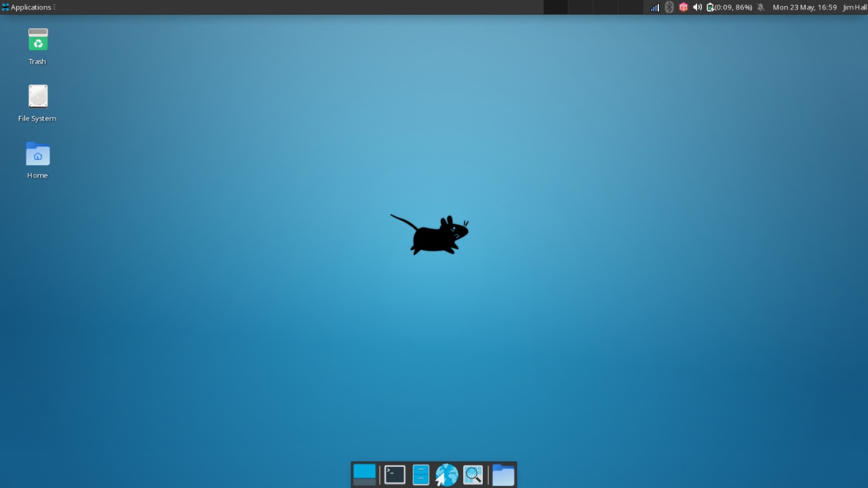
Task: Open the Application Finder from the dock
Action: 473,474
